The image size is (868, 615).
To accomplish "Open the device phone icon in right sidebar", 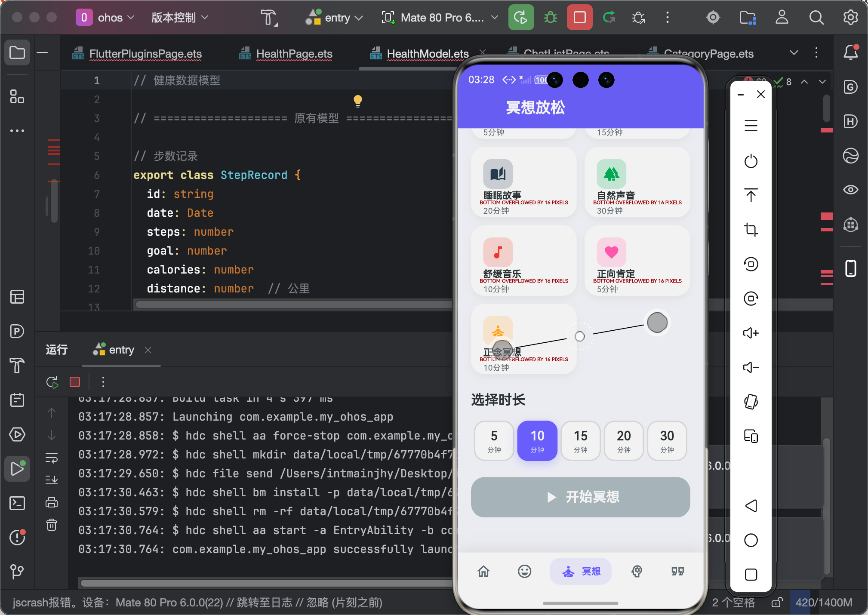I will coord(850,268).
